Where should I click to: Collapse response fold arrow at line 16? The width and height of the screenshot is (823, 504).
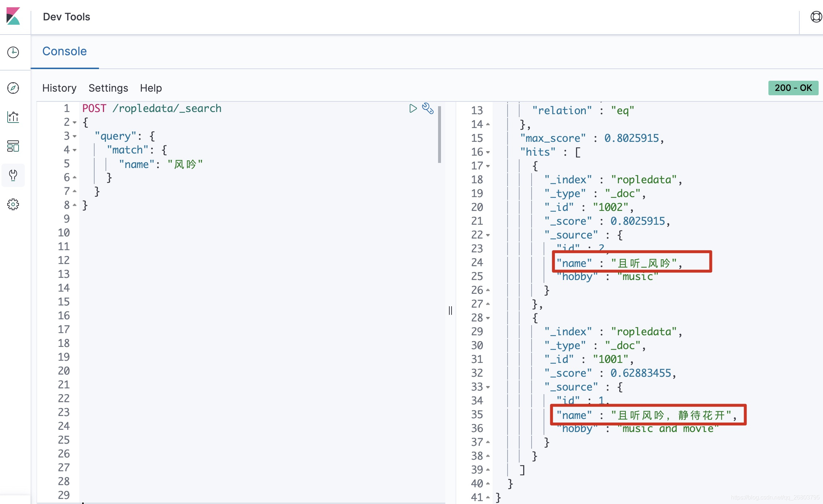(488, 152)
